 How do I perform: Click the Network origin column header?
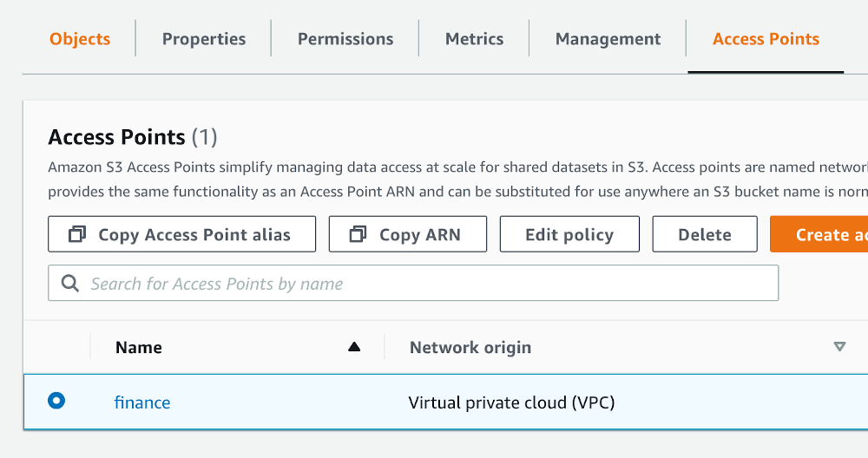(470, 348)
